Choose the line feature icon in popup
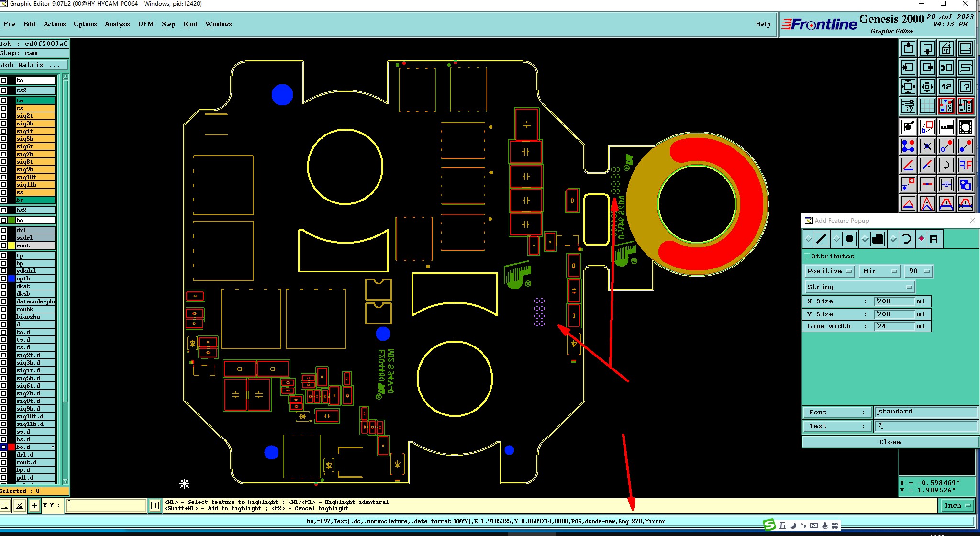 pos(821,238)
